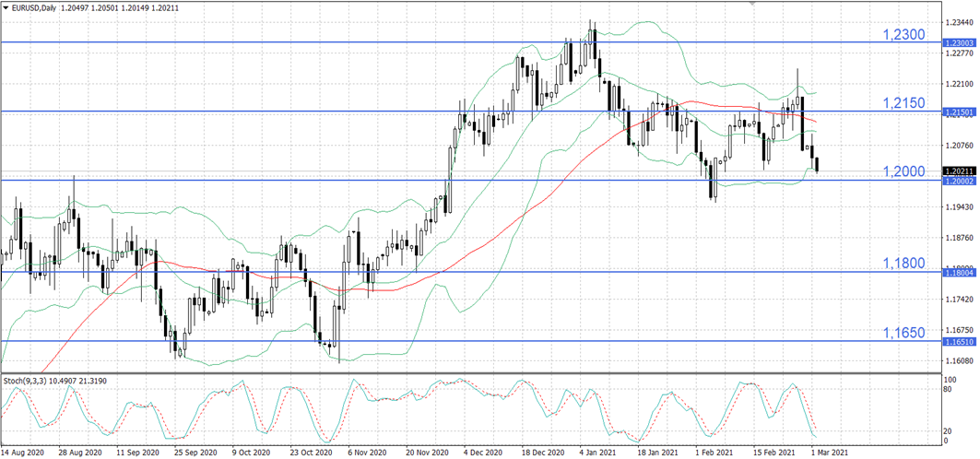Select the 1,2000 level label

click(x=903, y=171)
